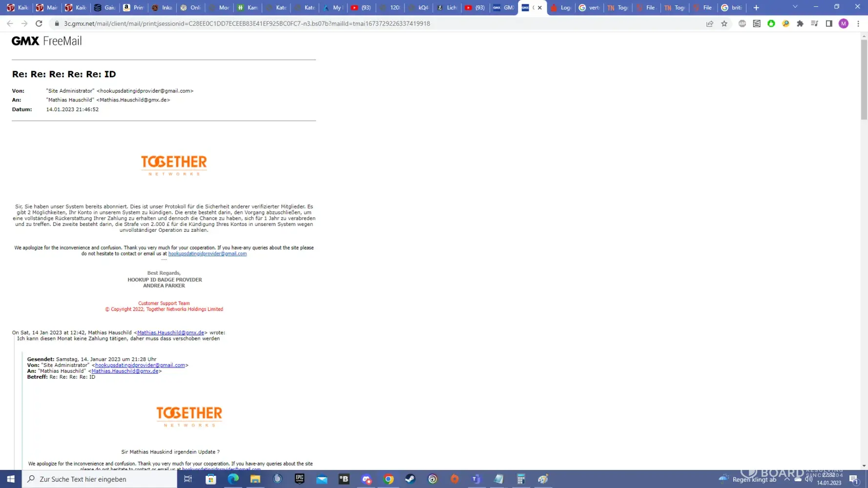The image size is (868, 488).
Task: Go back to the previous page
Action: (10, 23)
